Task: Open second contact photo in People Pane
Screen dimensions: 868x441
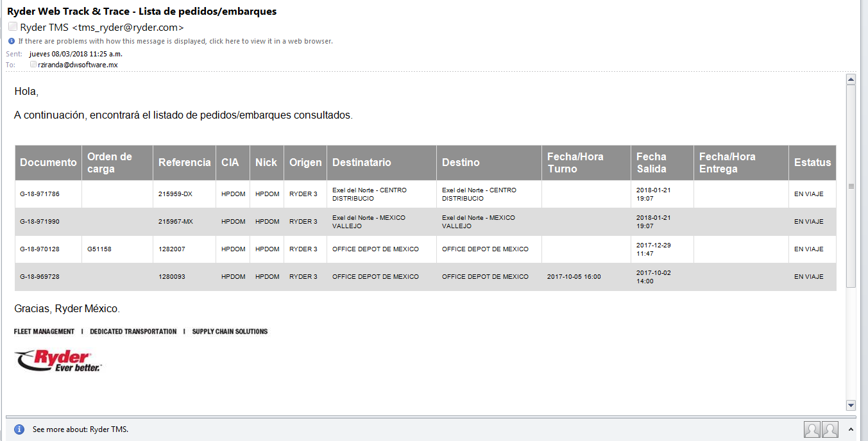Action: pos(830,429)
